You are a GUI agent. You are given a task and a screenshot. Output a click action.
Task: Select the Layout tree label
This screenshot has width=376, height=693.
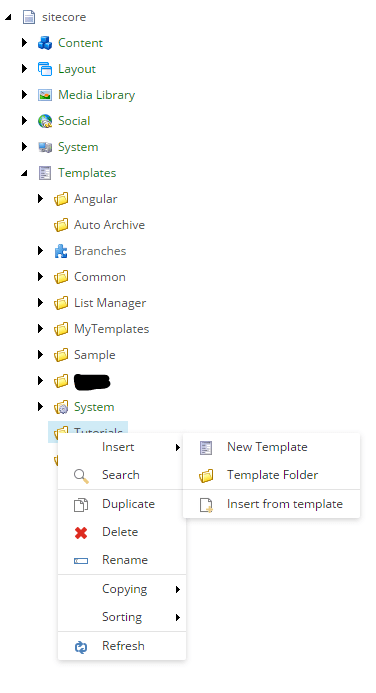[x=77, y=69]
